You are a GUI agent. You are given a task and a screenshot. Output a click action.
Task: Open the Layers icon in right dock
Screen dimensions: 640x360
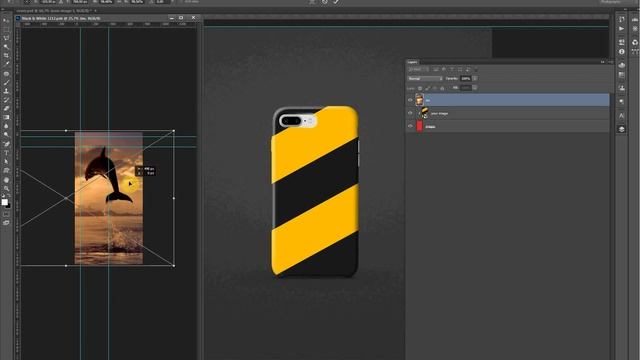(x=621, y=129)
